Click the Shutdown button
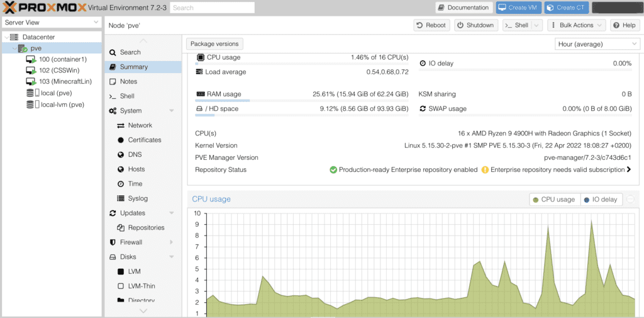Viewport: 644px width, 318px height. pyautogui.click(x=477, y=25)
